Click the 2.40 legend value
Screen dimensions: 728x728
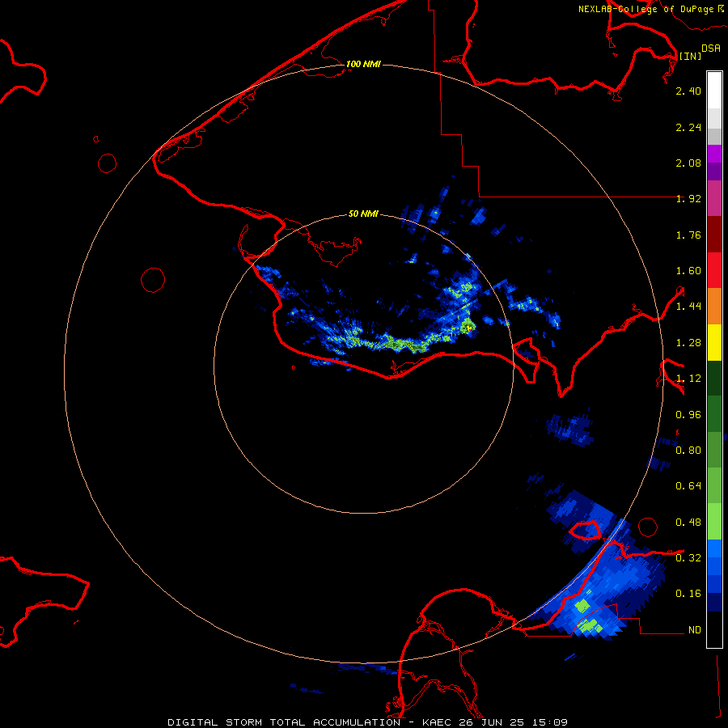(x=688, y=91)
